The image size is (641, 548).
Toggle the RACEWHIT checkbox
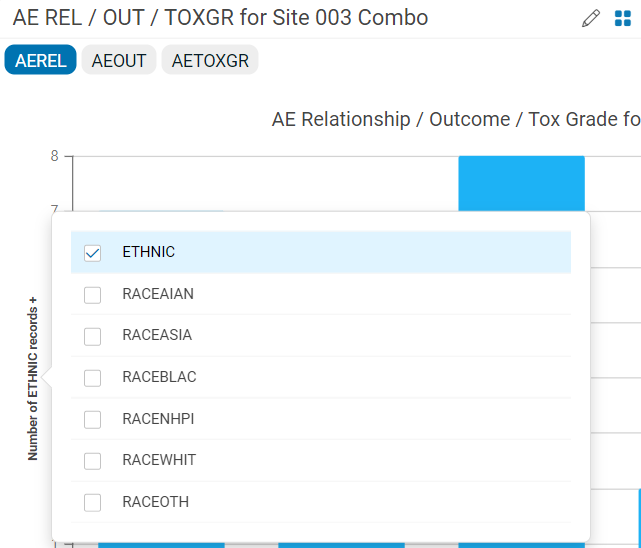pos(92,461)
